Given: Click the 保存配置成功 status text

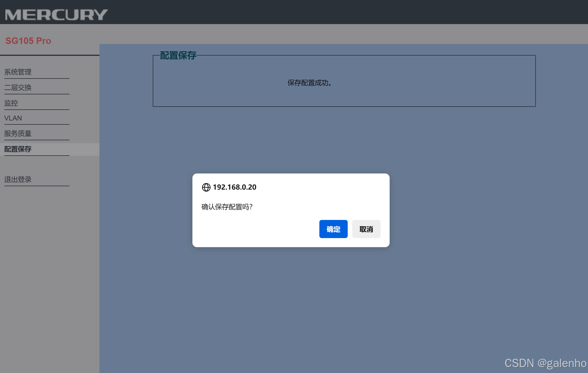Looking at the screenshot, I should coord(309,83).
